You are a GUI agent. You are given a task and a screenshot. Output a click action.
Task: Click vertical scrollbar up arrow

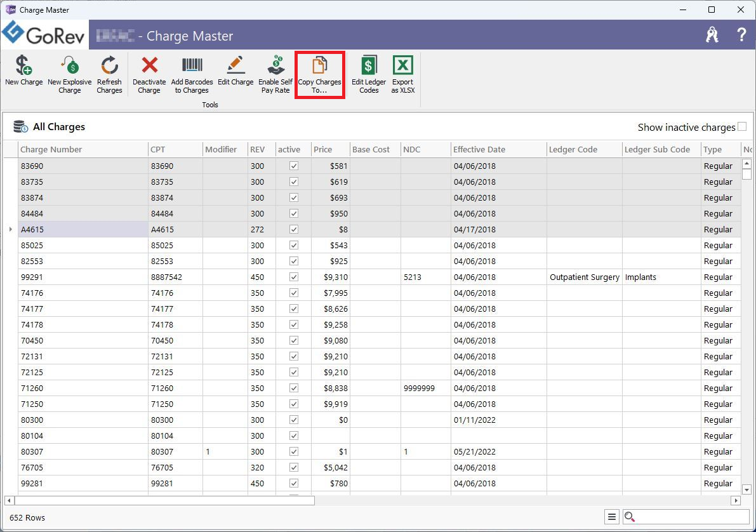[746, 164]
